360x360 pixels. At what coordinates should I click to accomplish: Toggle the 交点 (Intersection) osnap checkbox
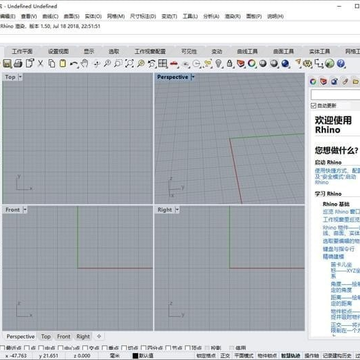[x=85, y=348]
